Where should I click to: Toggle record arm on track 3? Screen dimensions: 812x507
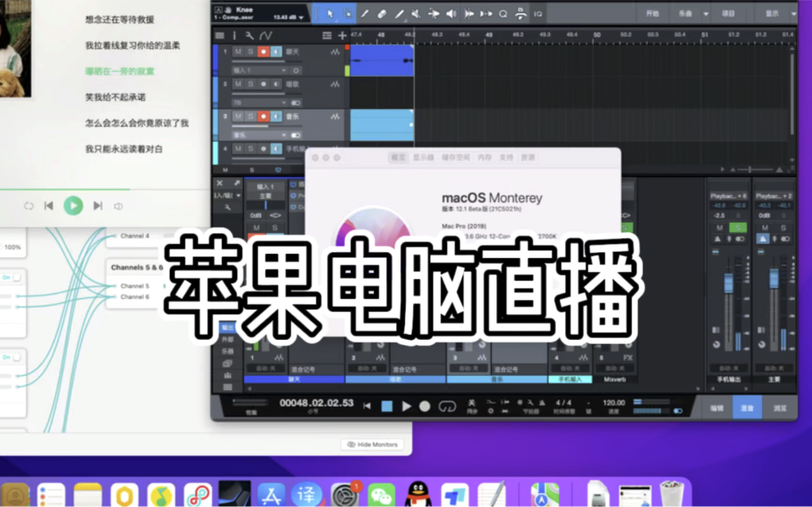(x=263, y=116)
